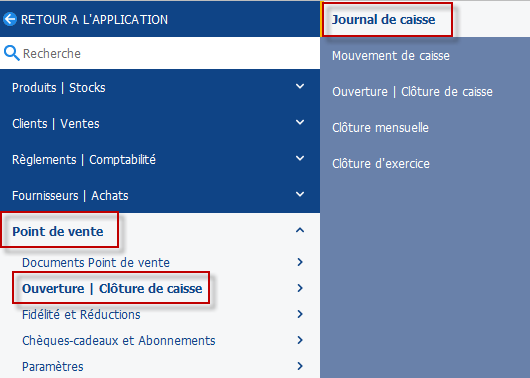Open Ouverture | Clôture de caisse in right panel

pyautogui.click(x=412, y=92)
